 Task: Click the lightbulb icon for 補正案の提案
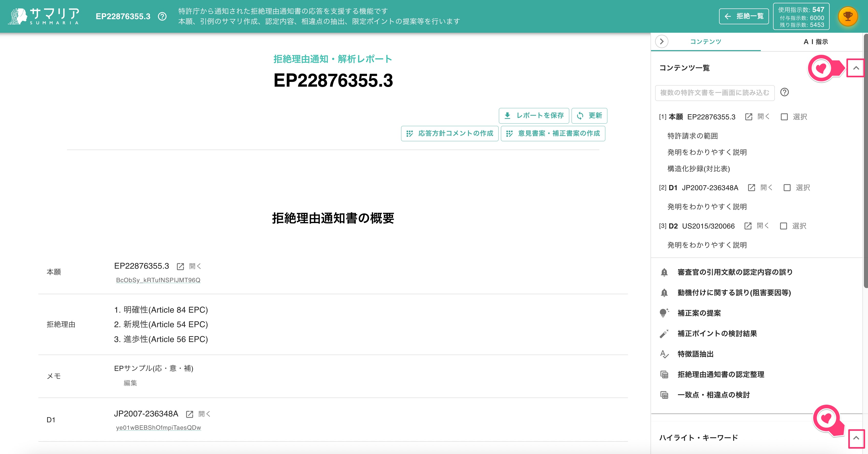pos(664,313)
